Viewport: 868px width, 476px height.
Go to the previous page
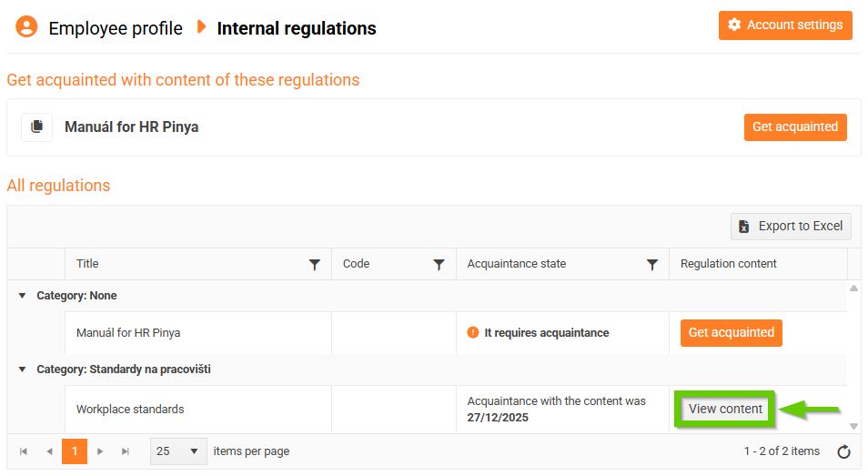click(x=49, y=451)
